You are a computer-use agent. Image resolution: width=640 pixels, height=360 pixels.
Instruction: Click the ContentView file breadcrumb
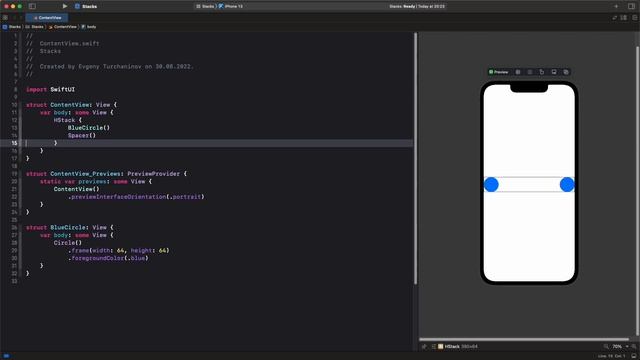click(x=63, y=27)
